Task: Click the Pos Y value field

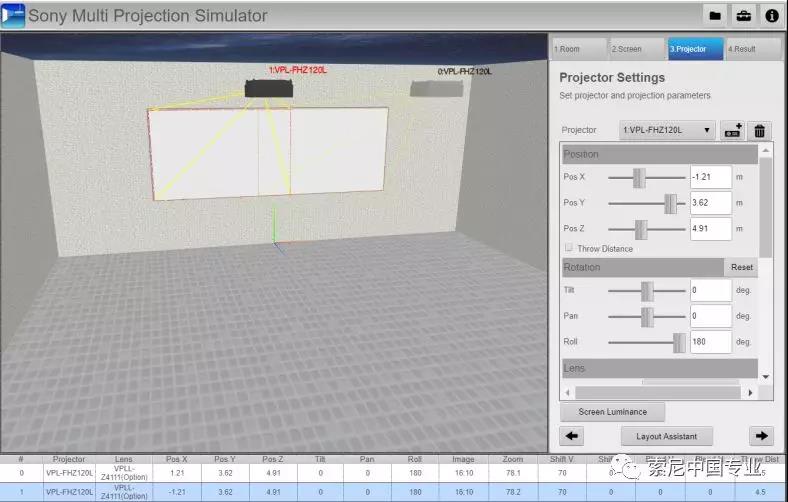Action: pos(711,203)
